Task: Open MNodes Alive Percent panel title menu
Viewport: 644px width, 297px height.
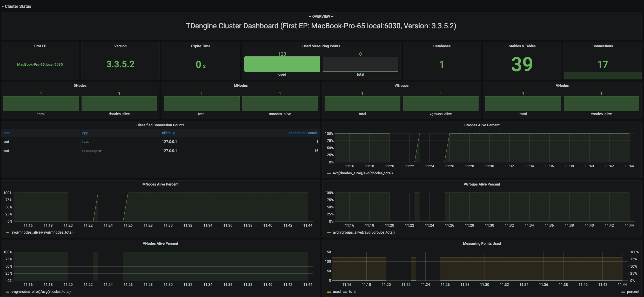Action: (160, 184)
